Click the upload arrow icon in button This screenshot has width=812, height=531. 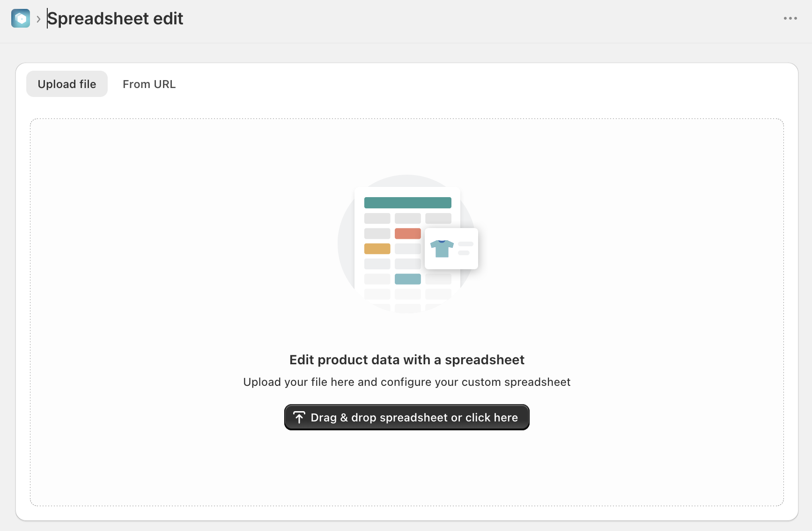tap(299, 417)
